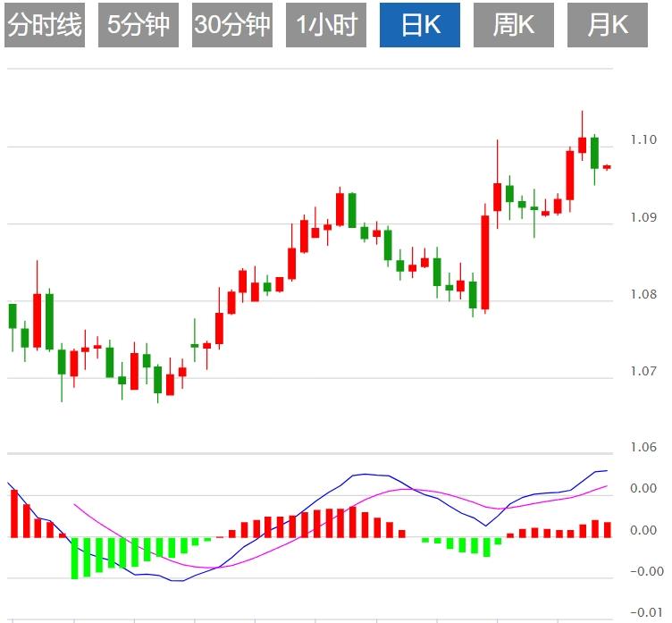The image size is (672, 623).
Task: Select the highlighted 日K tab
Action: click(420, 25)
